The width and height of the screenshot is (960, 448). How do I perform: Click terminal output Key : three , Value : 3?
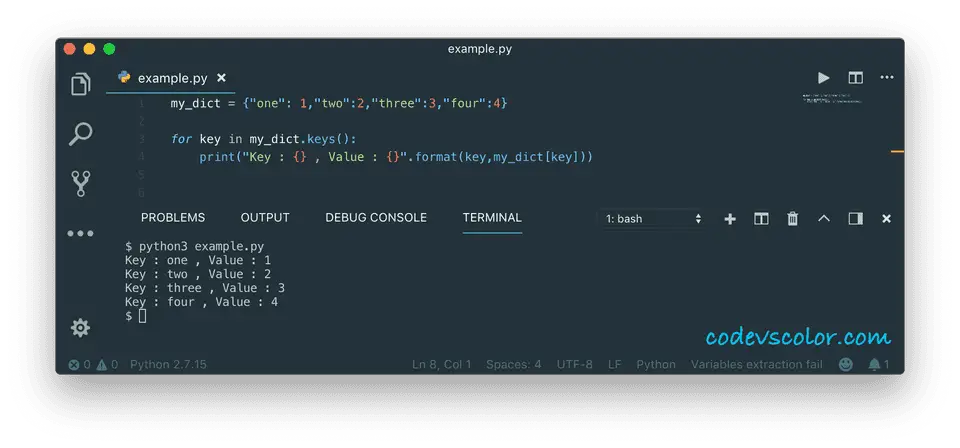coord(204,288)
